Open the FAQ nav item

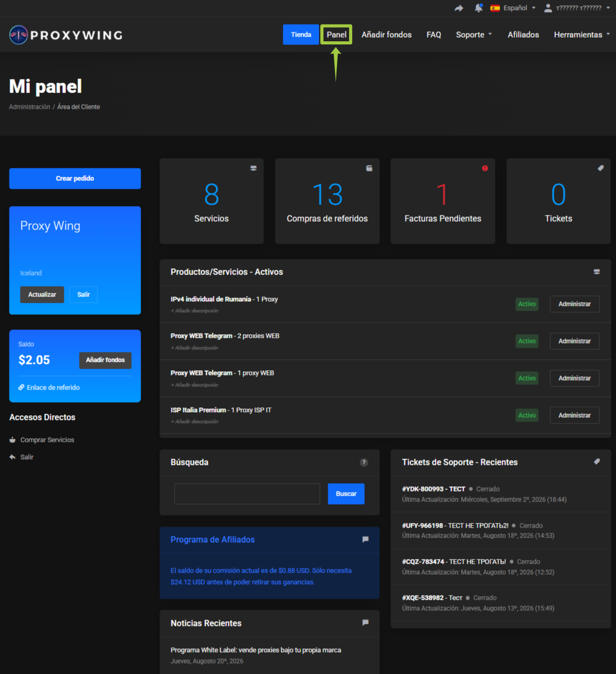[x=434, y=35]
